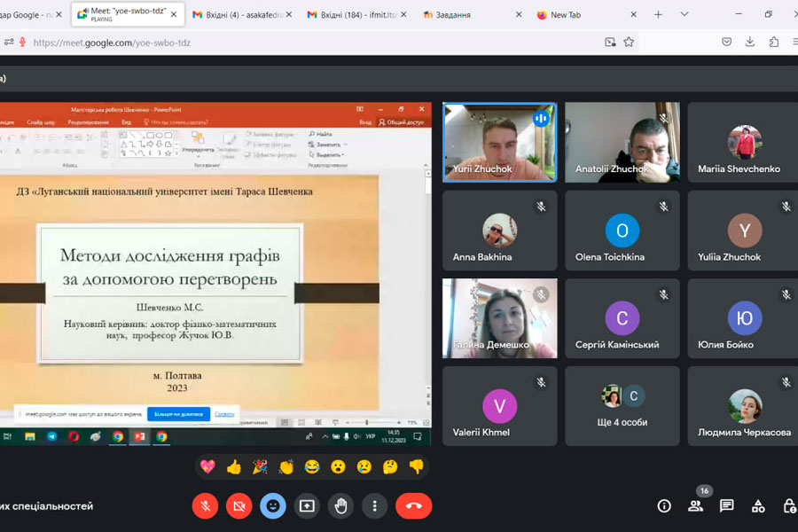Open the Pocket save icon

click(x=727, y=42)
